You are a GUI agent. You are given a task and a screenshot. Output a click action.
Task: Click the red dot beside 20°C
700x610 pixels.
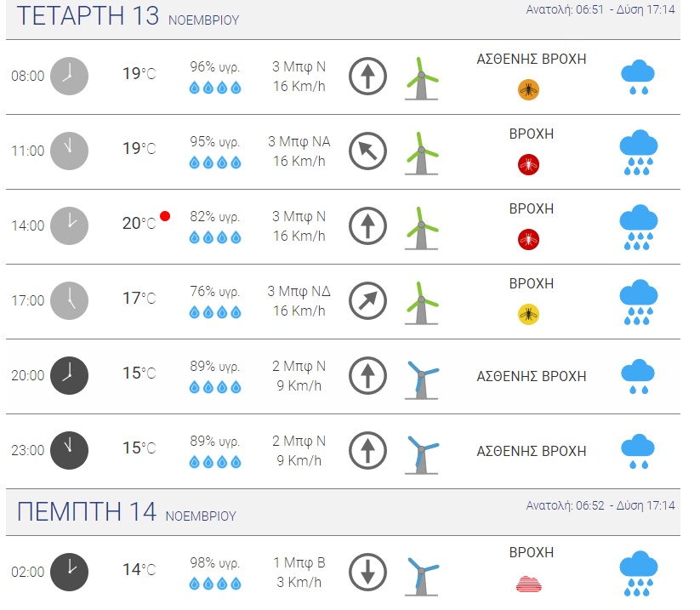tap(165, 216)
